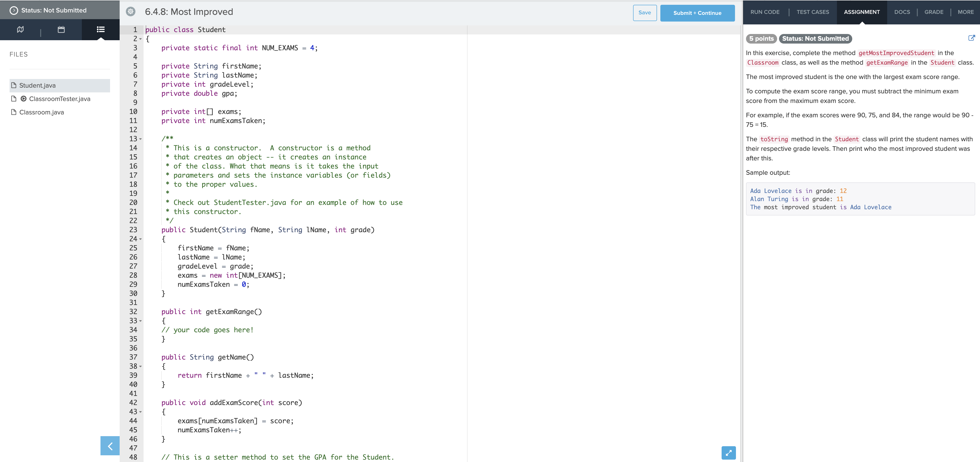The image size is (980, 462).
Task: Click the document icon next to Student.java
Action: click(x=14, y=85)
